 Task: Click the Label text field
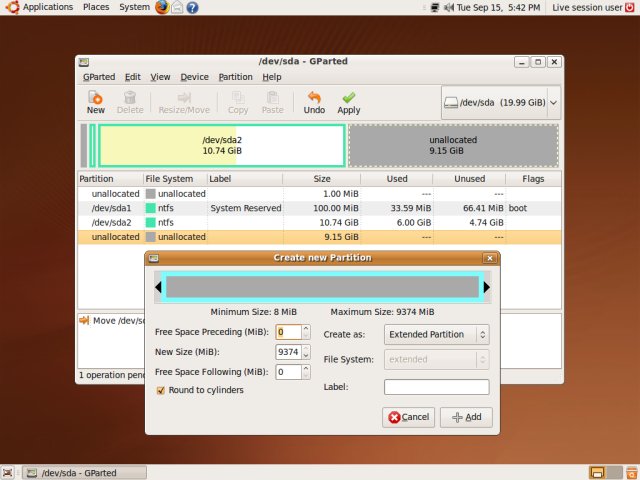(x=436, y=387)
